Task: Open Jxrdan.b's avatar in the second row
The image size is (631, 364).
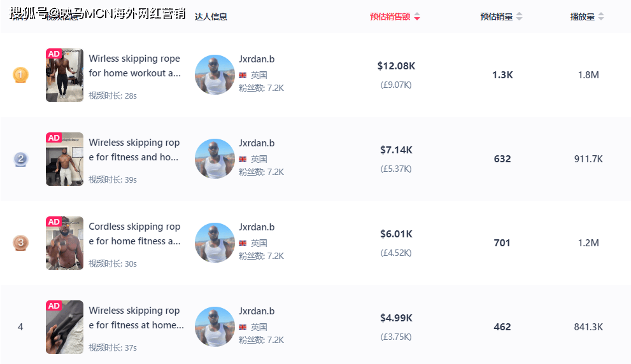Action: (215, 159)
